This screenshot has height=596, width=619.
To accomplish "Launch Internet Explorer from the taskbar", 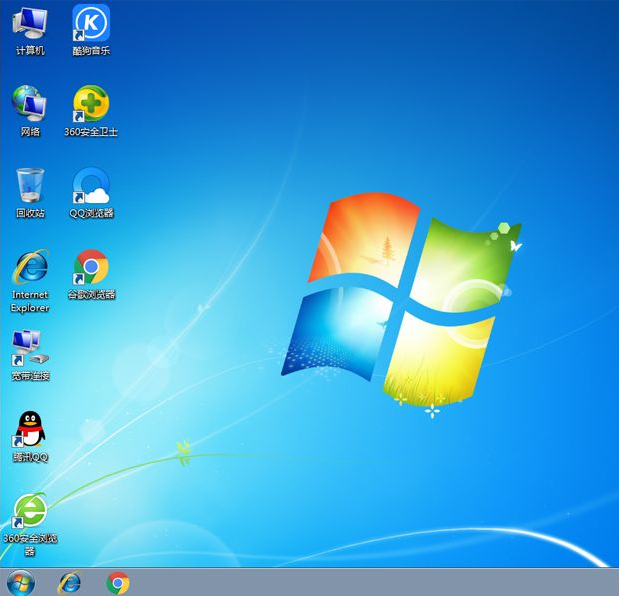I will 69,583.
